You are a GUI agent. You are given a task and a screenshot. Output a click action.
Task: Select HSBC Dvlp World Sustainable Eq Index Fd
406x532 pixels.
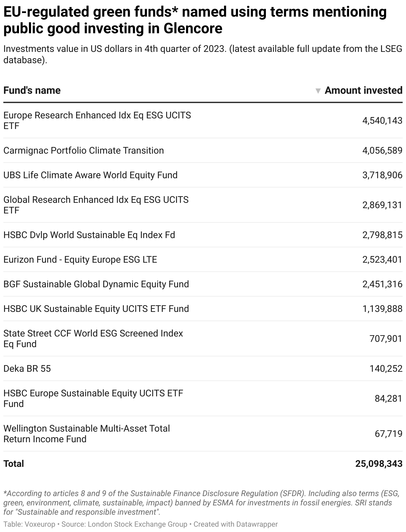pyautogui.click(x=89, y=235)
